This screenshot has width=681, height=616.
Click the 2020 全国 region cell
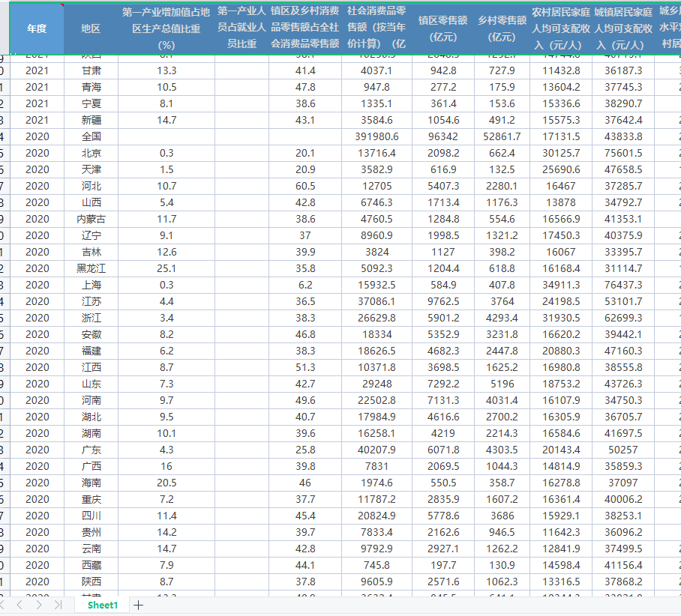91,136
